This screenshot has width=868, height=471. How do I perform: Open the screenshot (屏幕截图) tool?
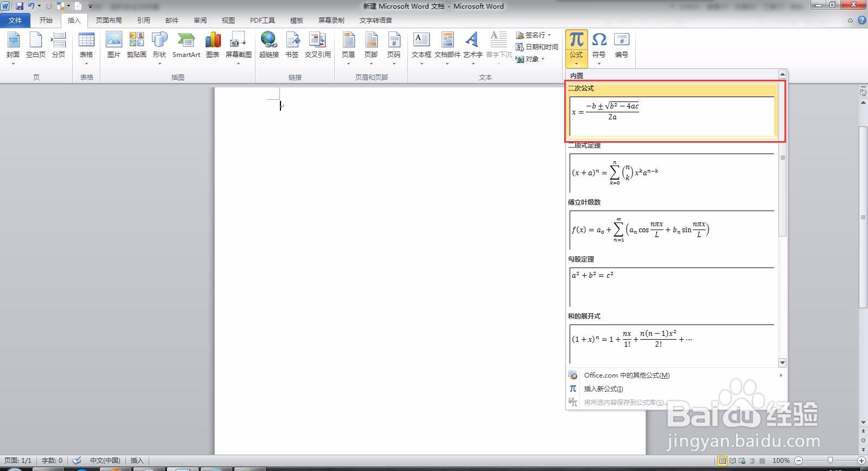coord(238,48)
